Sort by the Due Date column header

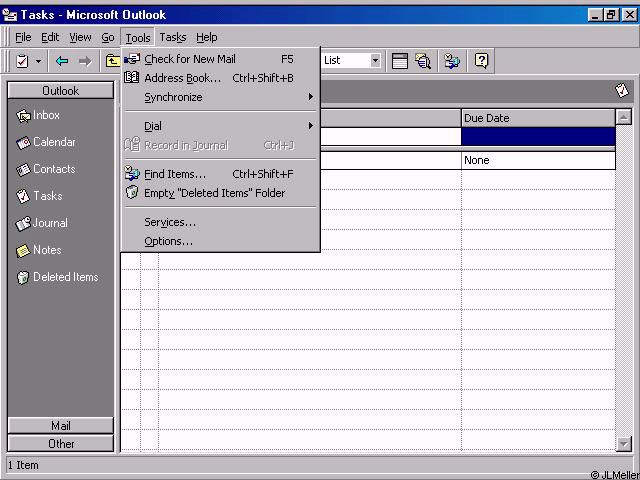click(x=537, y=118)
